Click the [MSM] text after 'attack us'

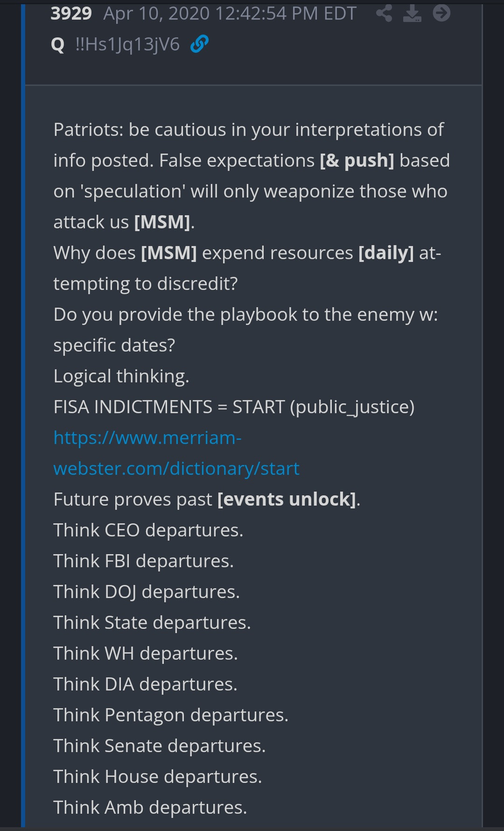pos(162,222)
